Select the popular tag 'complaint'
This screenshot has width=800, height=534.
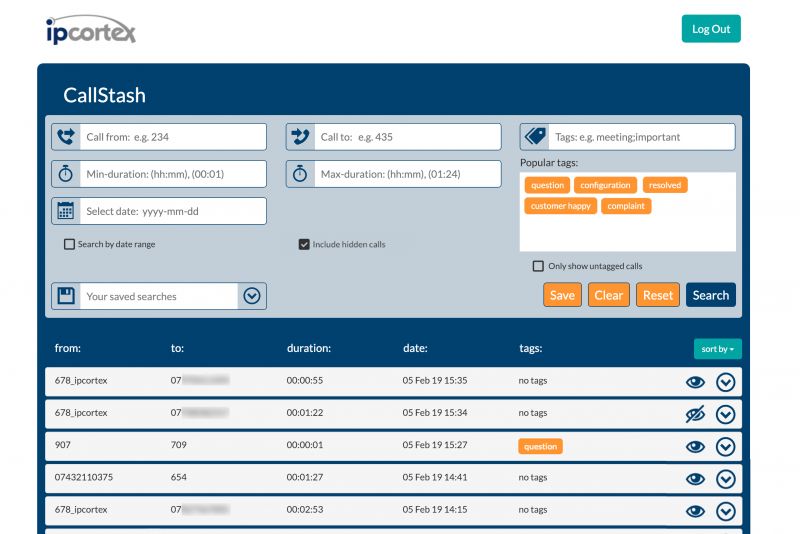tap(626, 206)
